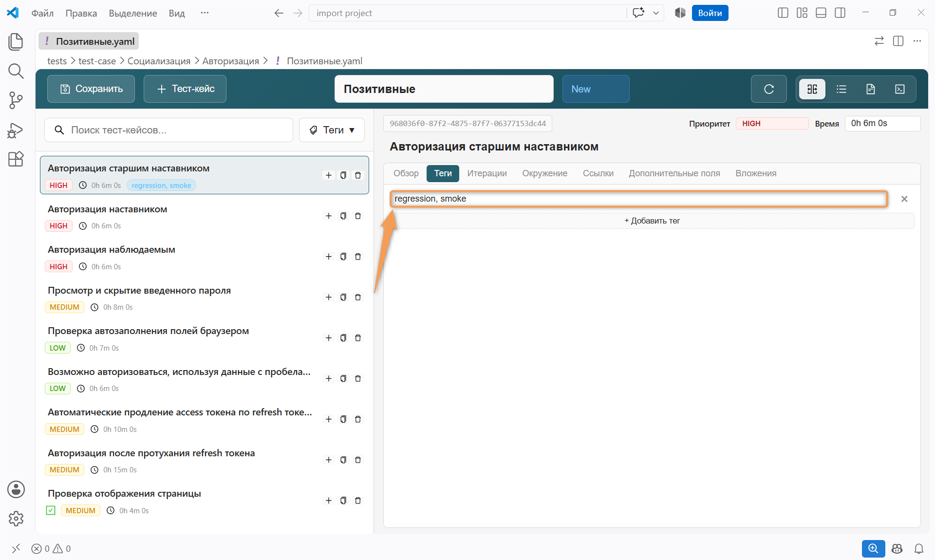
Task: Click the Войти button
Action: pyautogui.click(x=710, y=13)
